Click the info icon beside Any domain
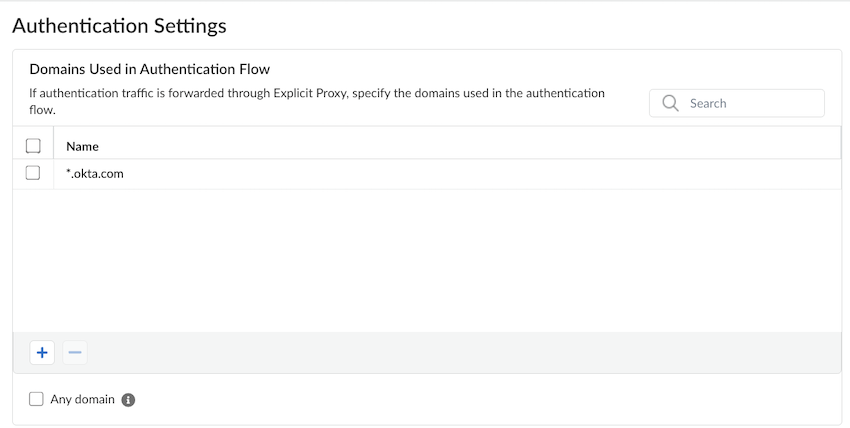Viewport: 850px width, 428px height. 128,400
